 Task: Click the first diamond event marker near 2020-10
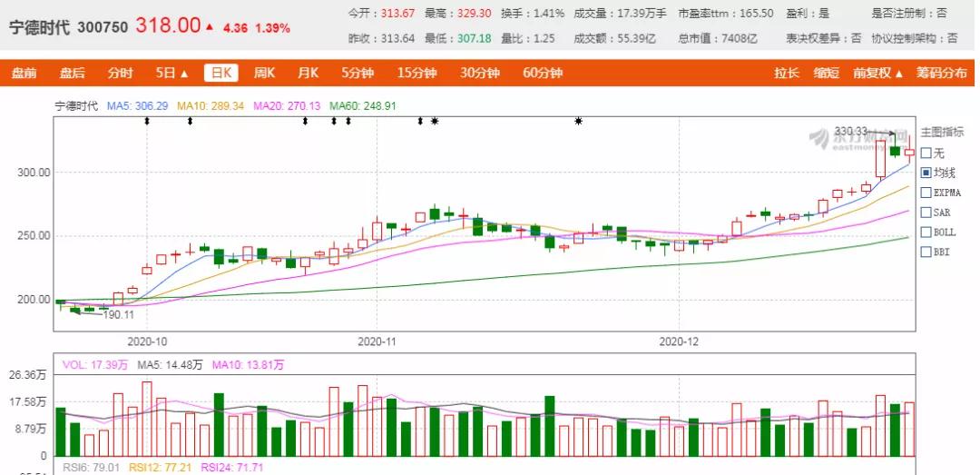(147, 121)
